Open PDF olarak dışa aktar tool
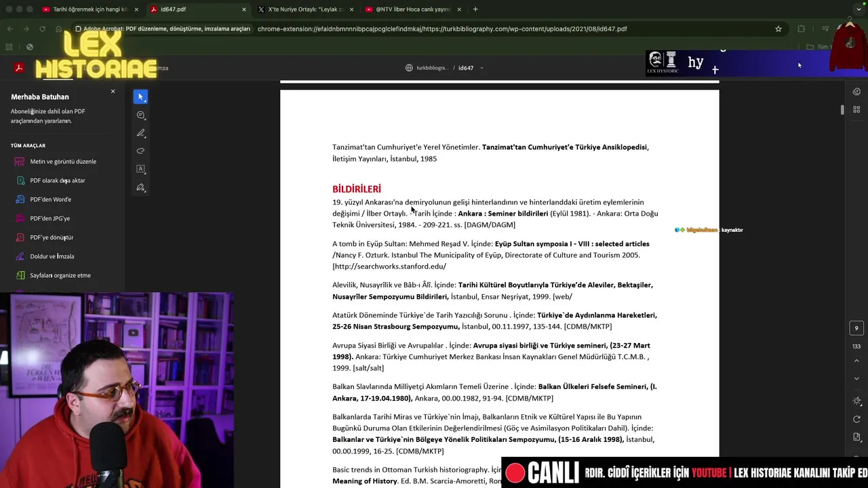This screenshot has width=868, height=488. 58,180
